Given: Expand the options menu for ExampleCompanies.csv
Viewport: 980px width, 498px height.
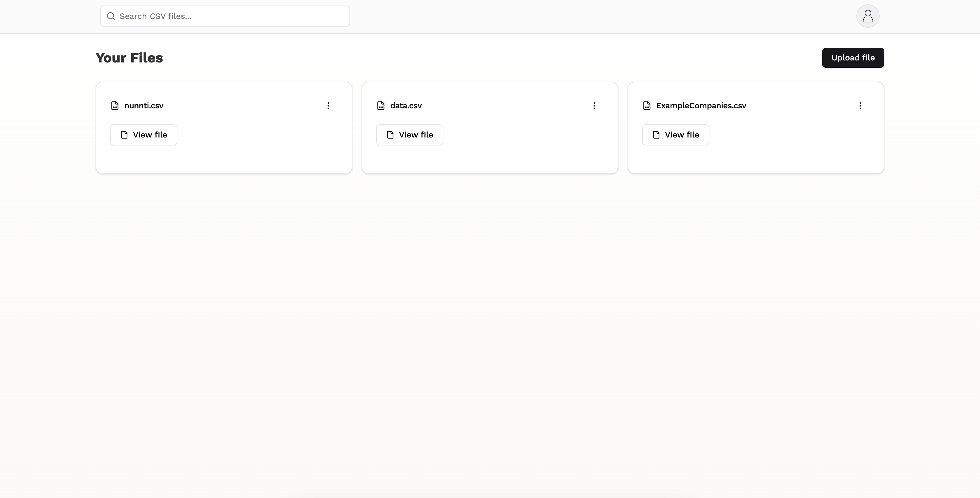Looking at the screenshot, I should [x=860, y=105].
